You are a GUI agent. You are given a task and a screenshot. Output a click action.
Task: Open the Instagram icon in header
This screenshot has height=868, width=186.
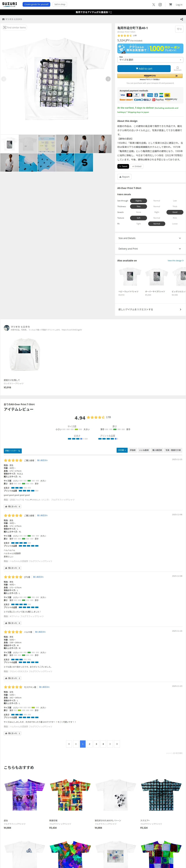click(160, 5)
